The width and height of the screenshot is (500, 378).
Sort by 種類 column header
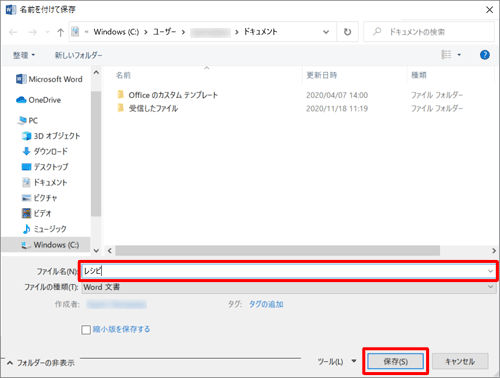click(419, 75)
